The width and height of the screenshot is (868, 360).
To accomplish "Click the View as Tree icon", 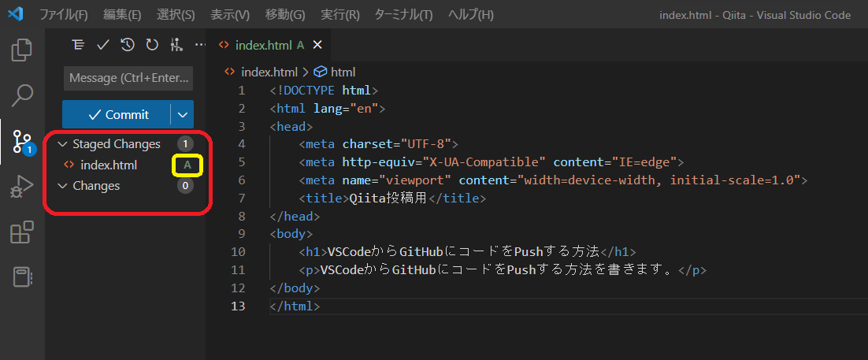I will 78,45.
